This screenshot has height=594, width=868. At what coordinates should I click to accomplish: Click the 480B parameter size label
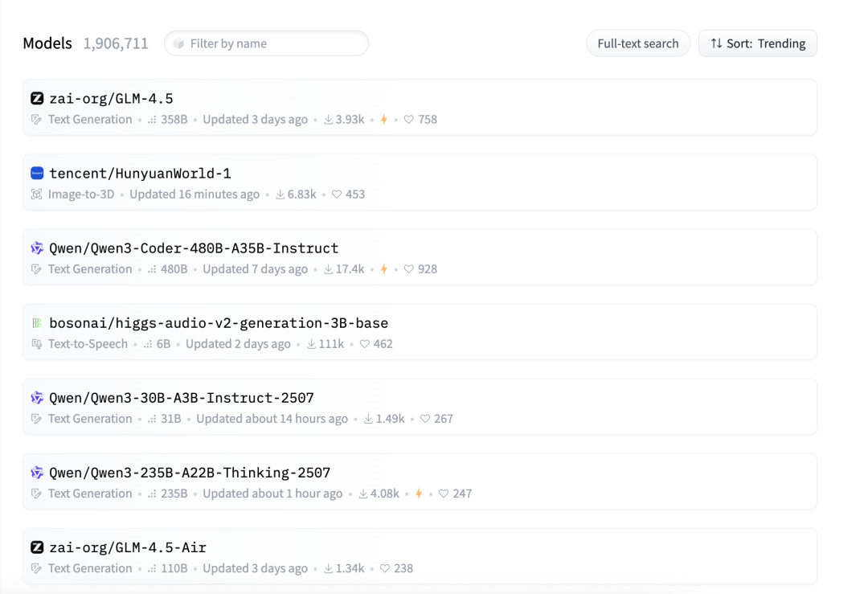click(x=174, y=269)
